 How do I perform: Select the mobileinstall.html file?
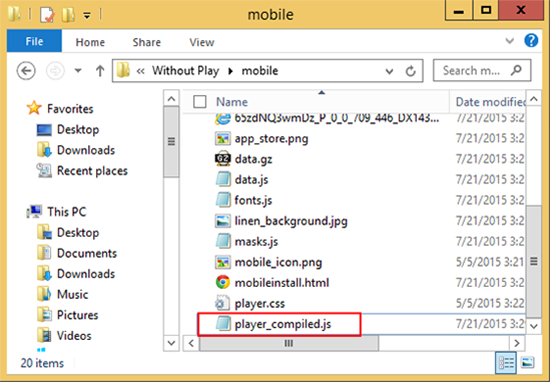tap(282, 283)
